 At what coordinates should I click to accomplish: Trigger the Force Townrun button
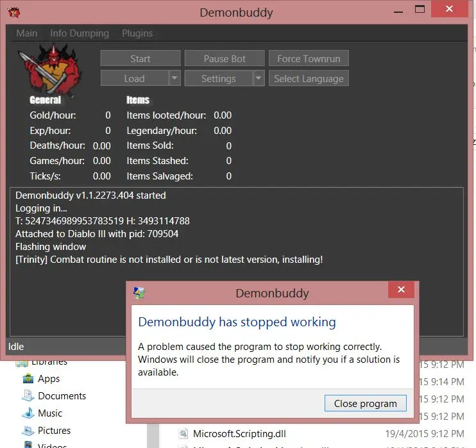tap(309, 58)
